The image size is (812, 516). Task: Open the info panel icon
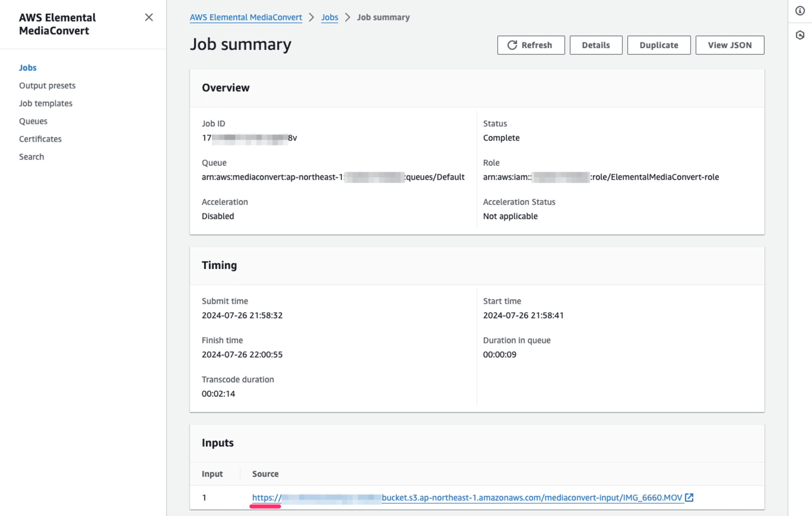(800, 11)
